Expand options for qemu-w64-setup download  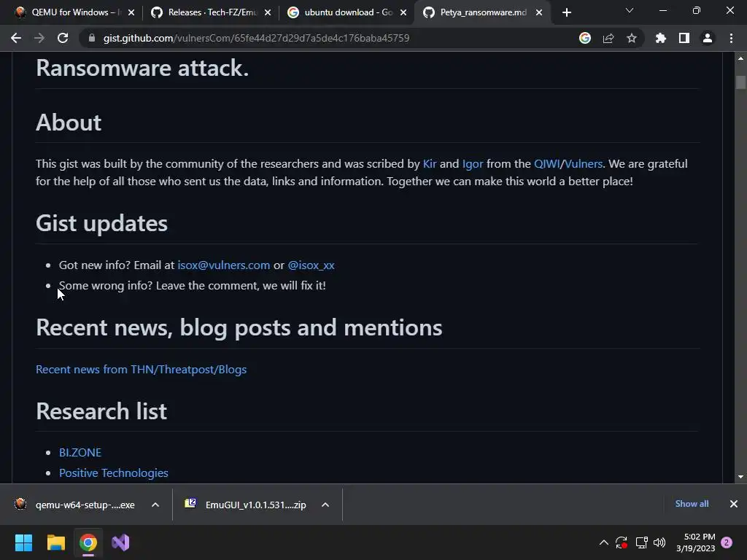coord(155,505)
